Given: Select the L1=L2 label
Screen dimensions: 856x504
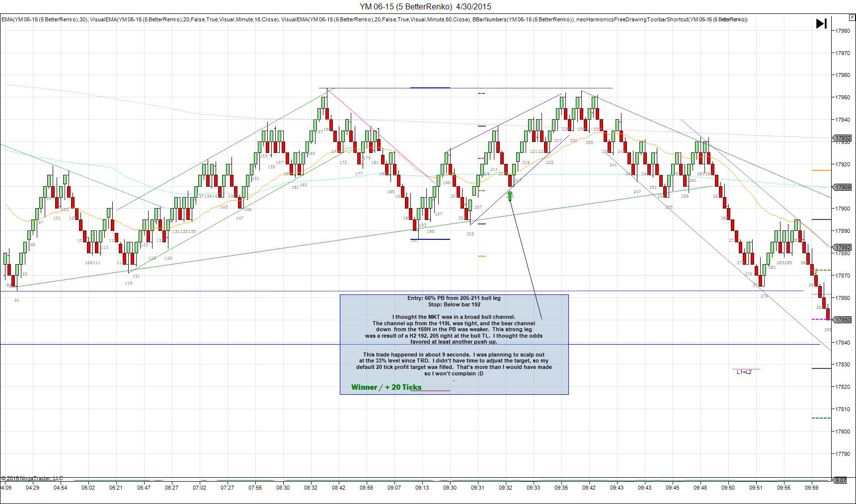Looking at the screenshot, I should click(x=744, y=372).
